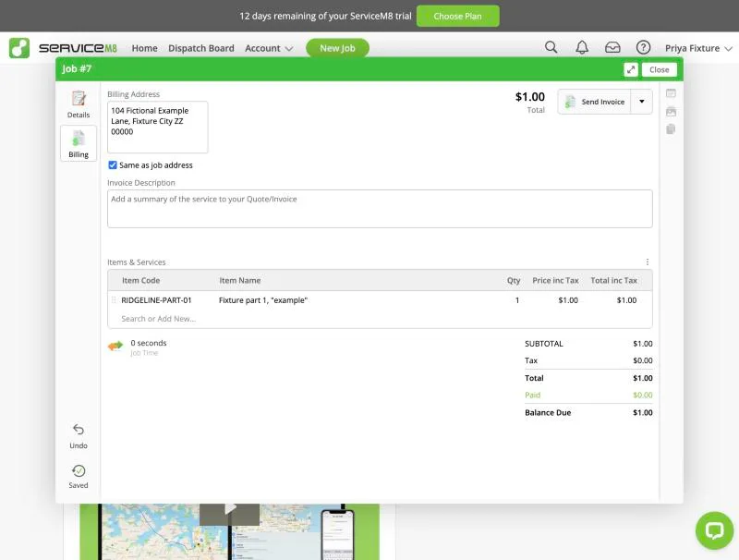Click the Send Invoice button
The width and height of the screenshot is (739, 560).
(594, 102)
